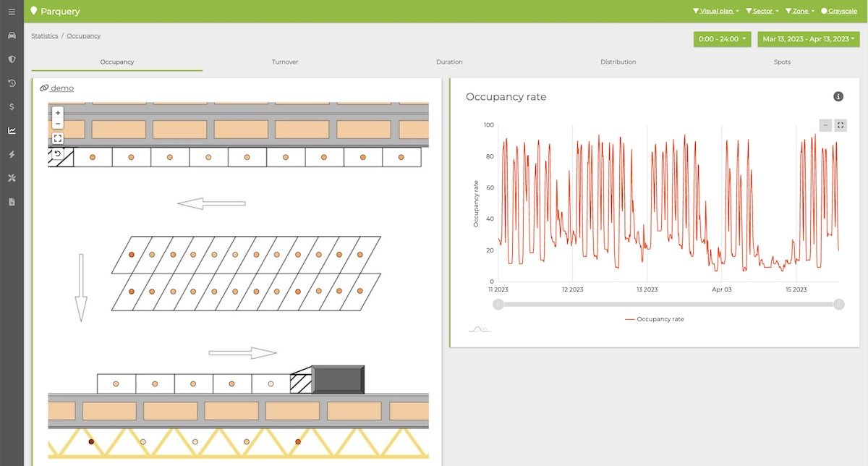Expand the chart to fullscreen
The image size is (868, 466).
click(x=840, y=125)
